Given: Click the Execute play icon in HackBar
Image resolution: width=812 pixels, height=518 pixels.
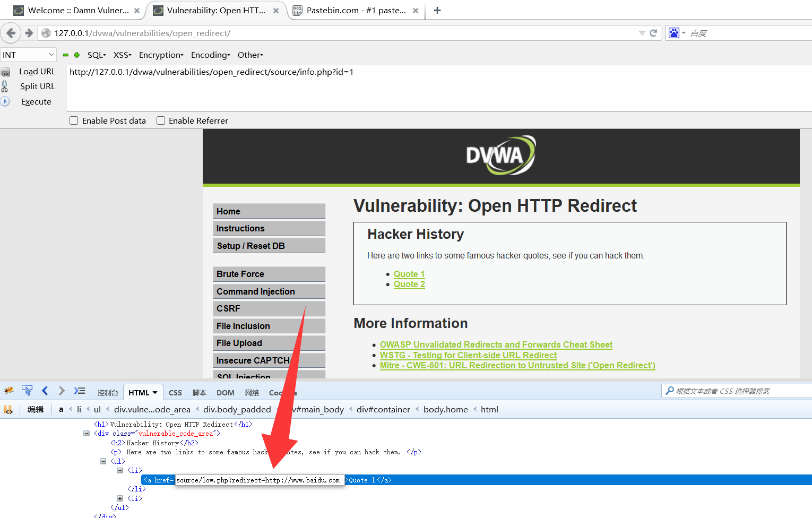Looking at the screenshot, I should point(5,101).
